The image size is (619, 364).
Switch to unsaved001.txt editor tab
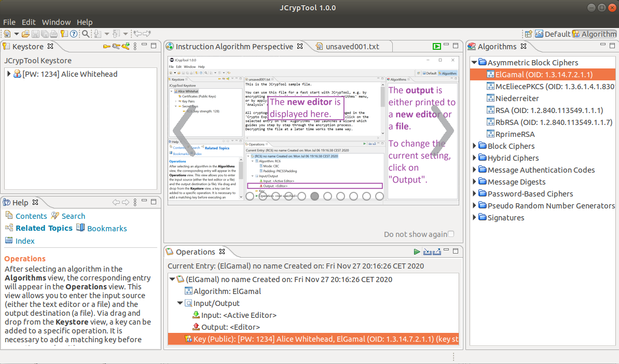352,47
